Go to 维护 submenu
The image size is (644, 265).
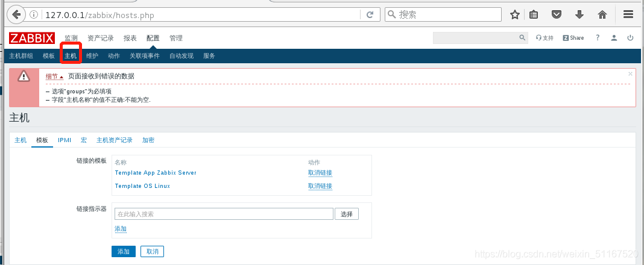point(92,56)
